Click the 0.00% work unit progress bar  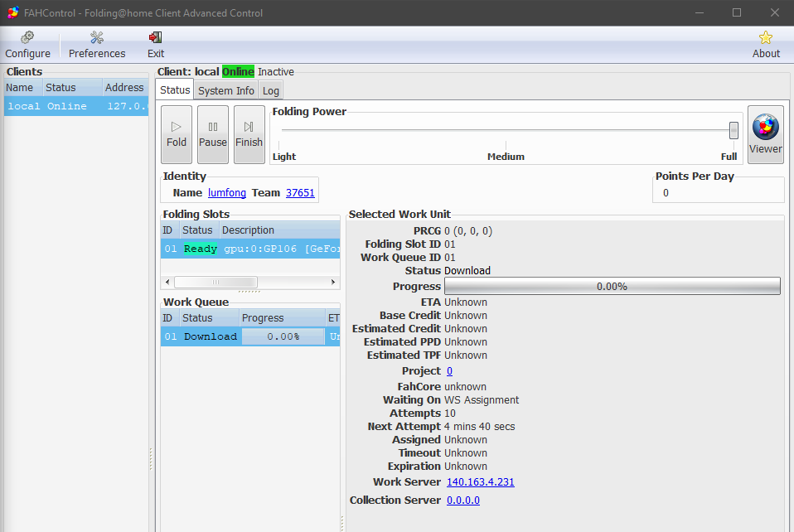(x=612, y=286)
